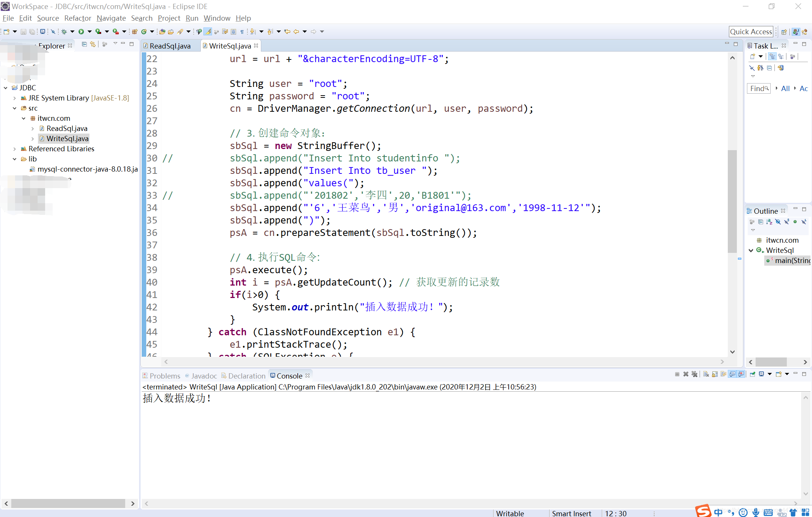
Task: Click the Open Type icon
Action: pos(162,32)
